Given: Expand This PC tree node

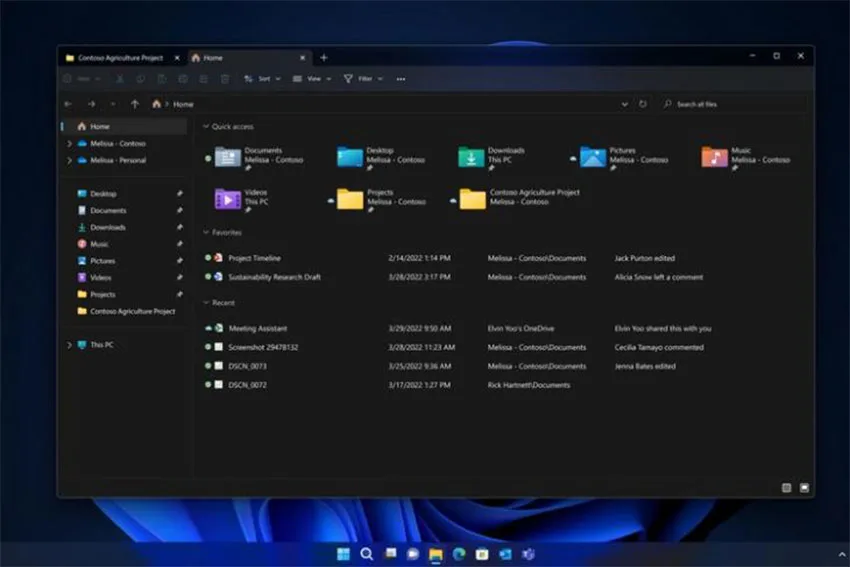Looking at the screenshot, I should (69, 345).
